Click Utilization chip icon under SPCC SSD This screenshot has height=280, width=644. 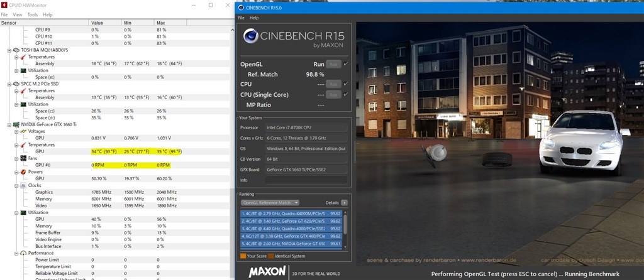(x=23, y=104)
